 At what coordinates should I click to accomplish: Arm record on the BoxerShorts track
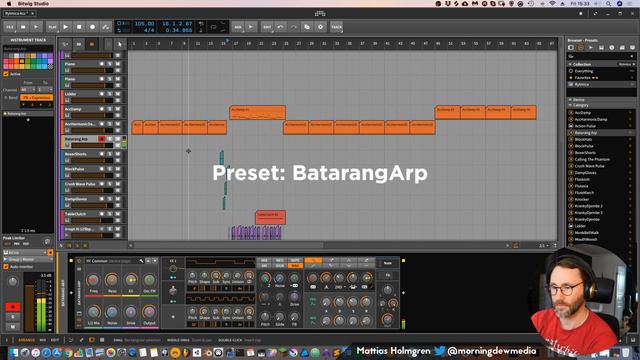coord(102,154)
